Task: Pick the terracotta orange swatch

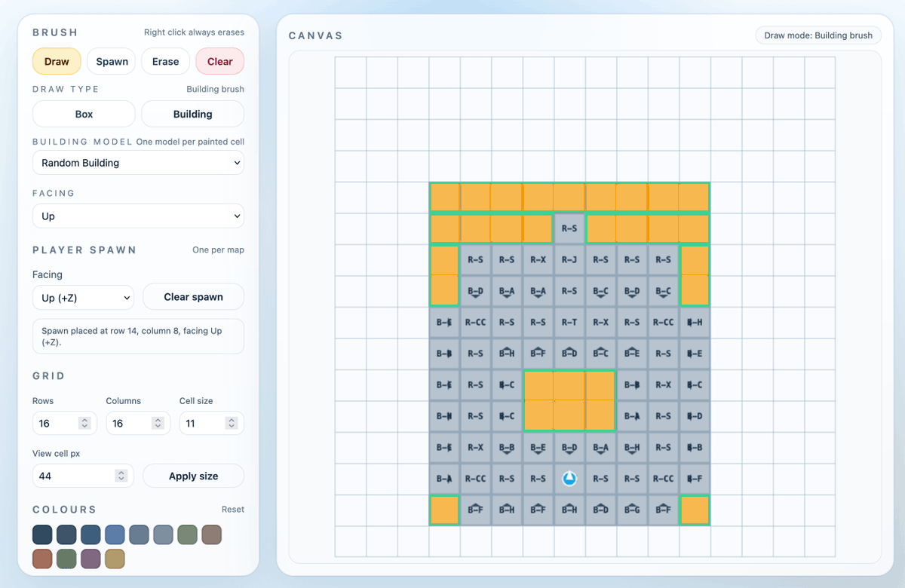Action: (x=42, y=559)
